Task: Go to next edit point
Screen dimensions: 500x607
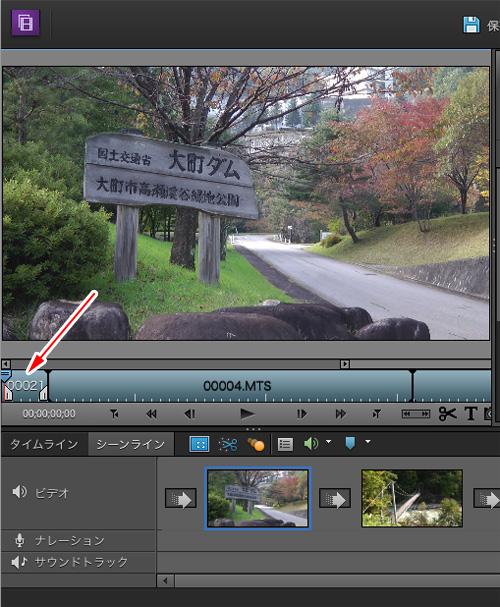Action: pyautogui.click(x=376, y=414)
